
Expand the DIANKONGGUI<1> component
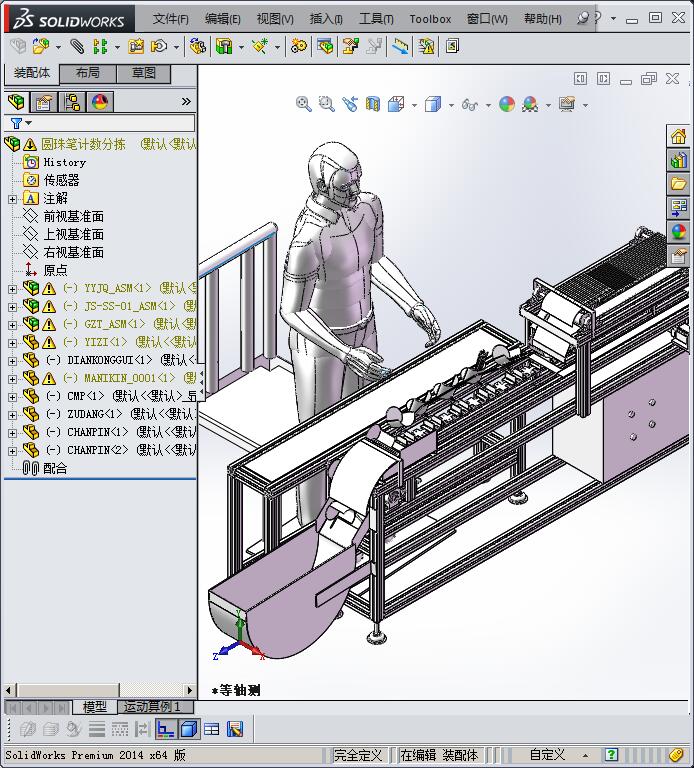point(12,361)
